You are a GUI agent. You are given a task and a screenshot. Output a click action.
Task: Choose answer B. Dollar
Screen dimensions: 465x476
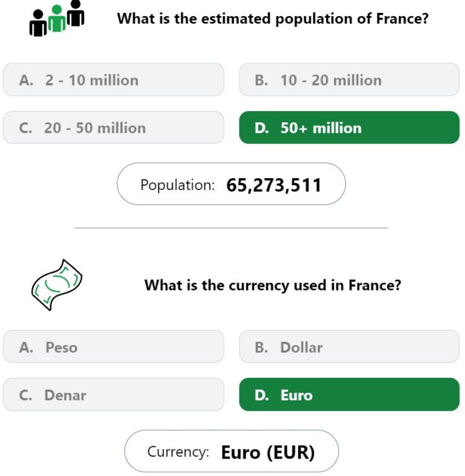[350, 347]
